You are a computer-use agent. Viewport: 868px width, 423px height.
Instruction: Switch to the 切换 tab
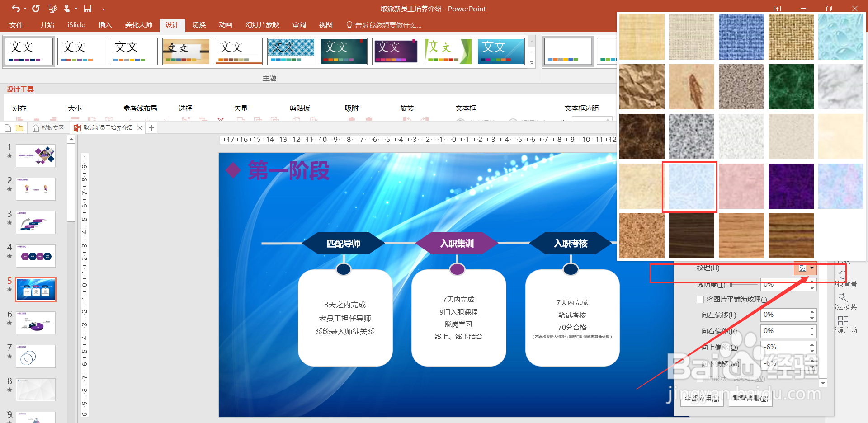click(198, 25)
